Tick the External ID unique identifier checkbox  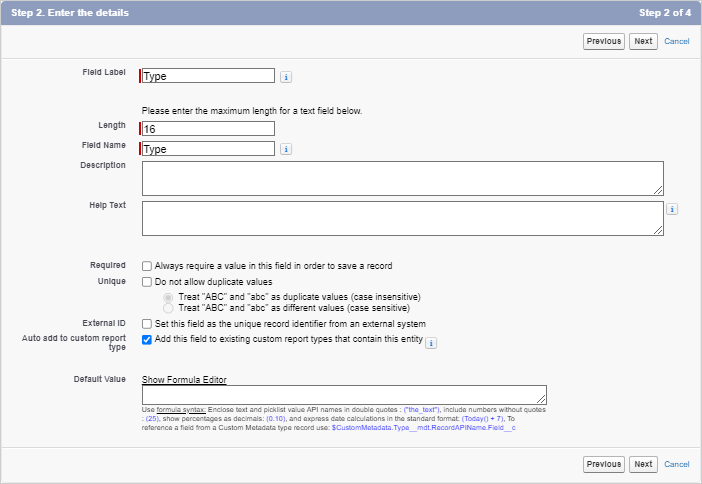tap(147, 324)
